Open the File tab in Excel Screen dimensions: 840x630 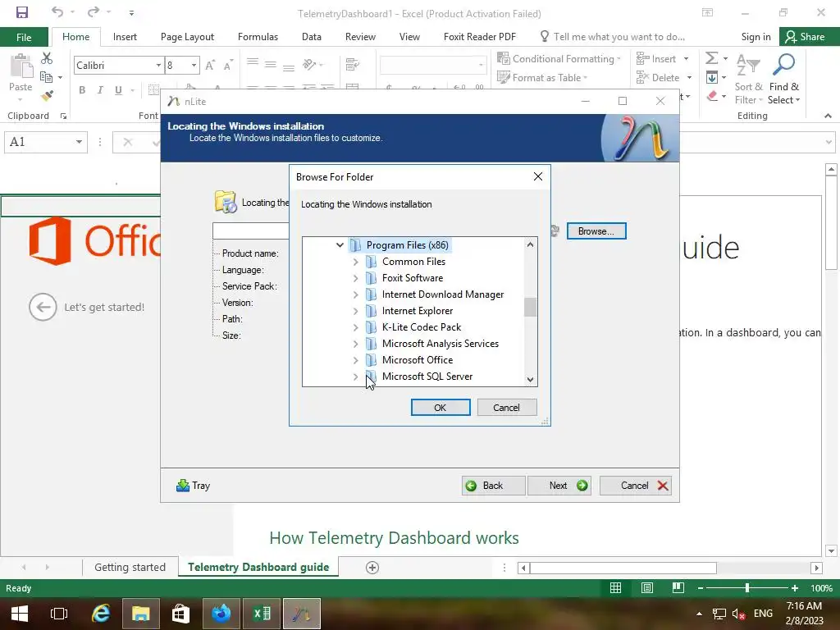[x=24, y=37]
